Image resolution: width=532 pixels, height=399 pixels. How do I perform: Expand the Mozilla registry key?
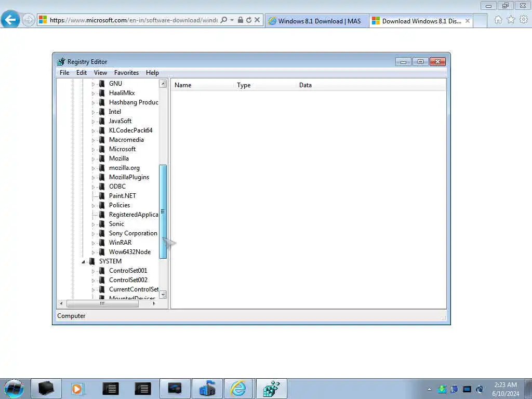(x=93, y=159)
